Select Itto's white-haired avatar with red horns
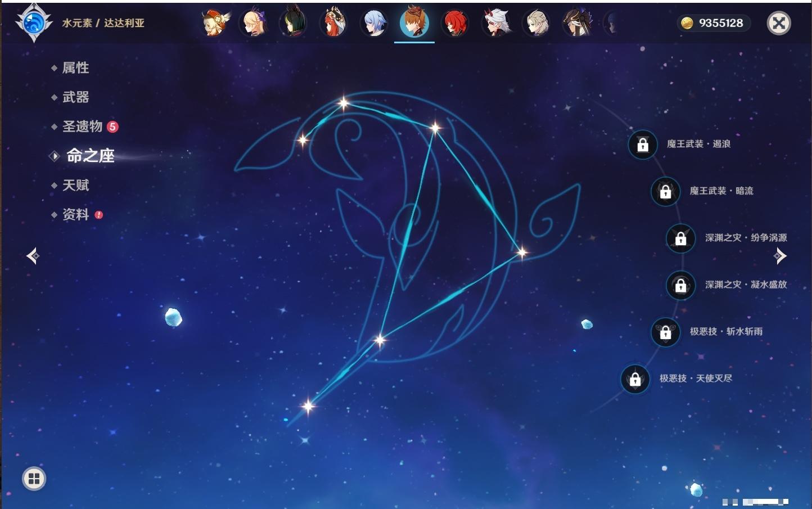The height and width of the screenshot is (509, 812). click(496, 23)
